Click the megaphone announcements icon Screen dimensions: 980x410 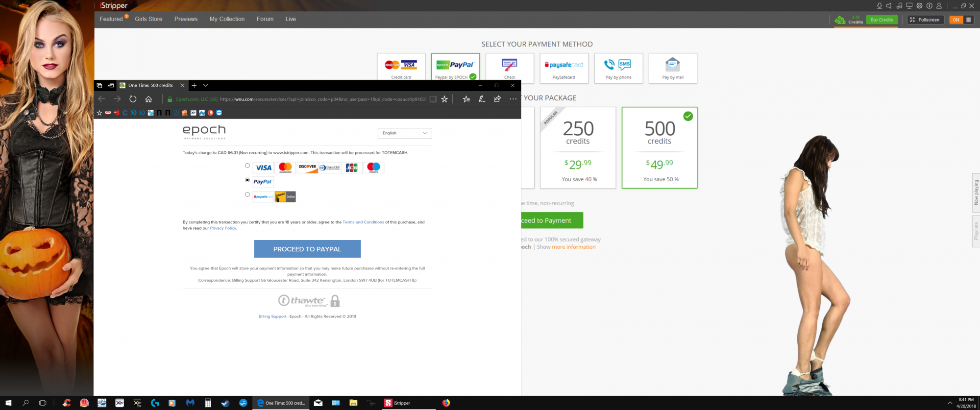point(889,6)
